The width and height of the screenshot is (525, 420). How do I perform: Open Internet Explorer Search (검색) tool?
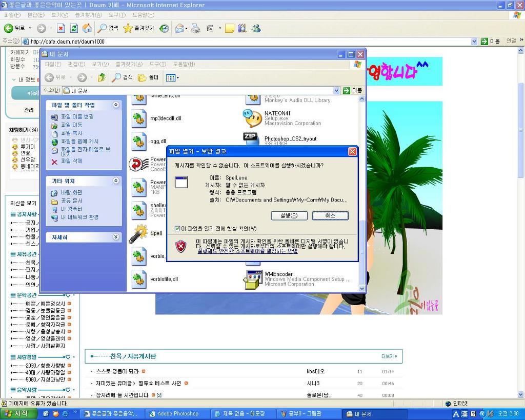click(108, 28)
